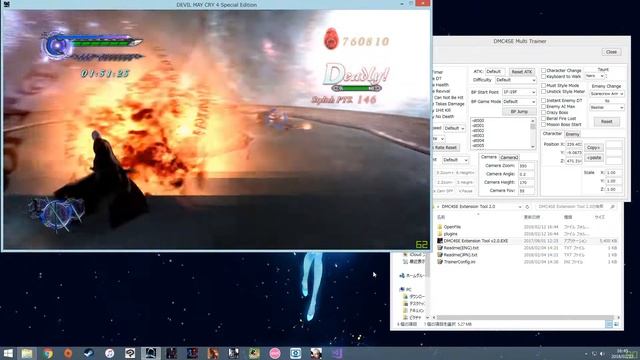Image resolution: width=640 pixels, height=360 pixels.
Task: Click the Scale X input field
Action: click(613, 173)
